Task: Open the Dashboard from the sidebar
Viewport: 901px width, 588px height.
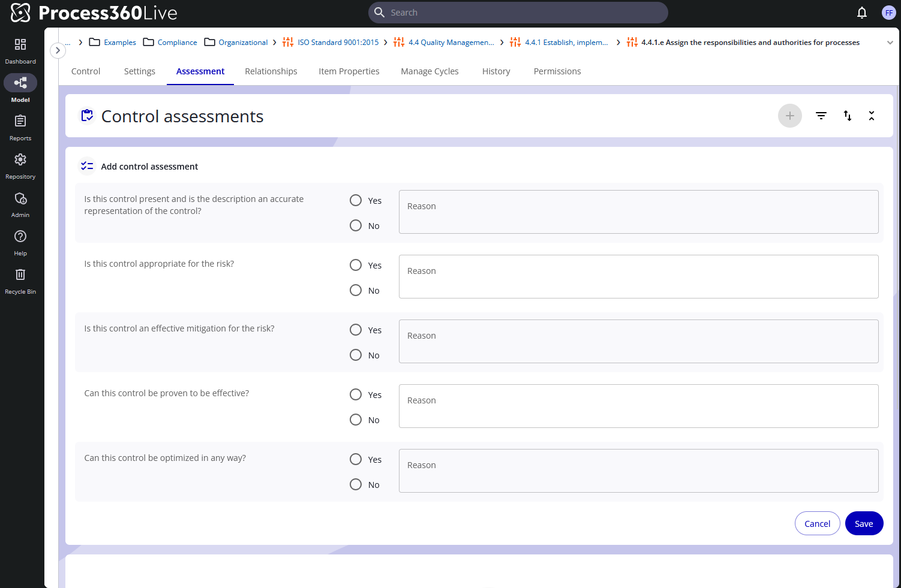Action: tap(20, 44)
